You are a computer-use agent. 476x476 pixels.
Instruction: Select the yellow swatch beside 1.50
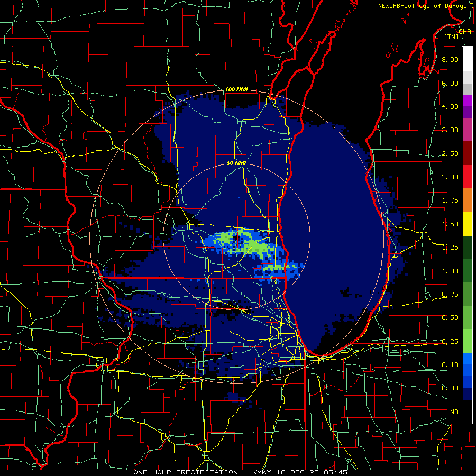pos(467,224)
